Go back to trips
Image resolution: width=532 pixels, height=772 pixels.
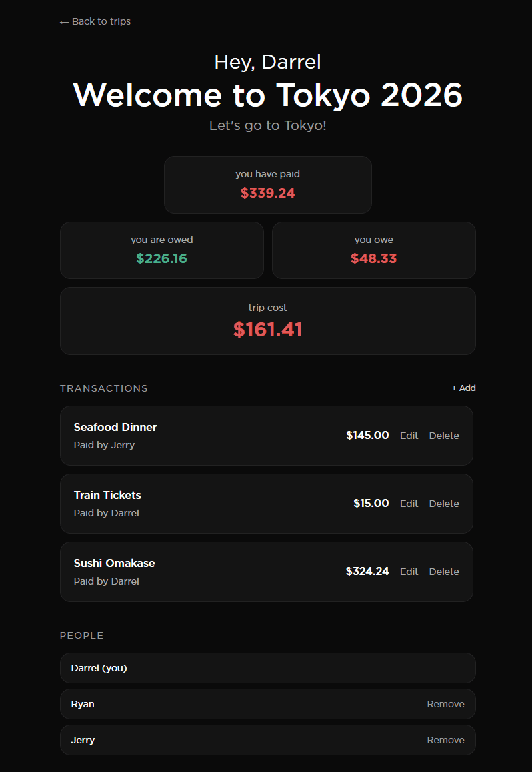coord(95,21)
